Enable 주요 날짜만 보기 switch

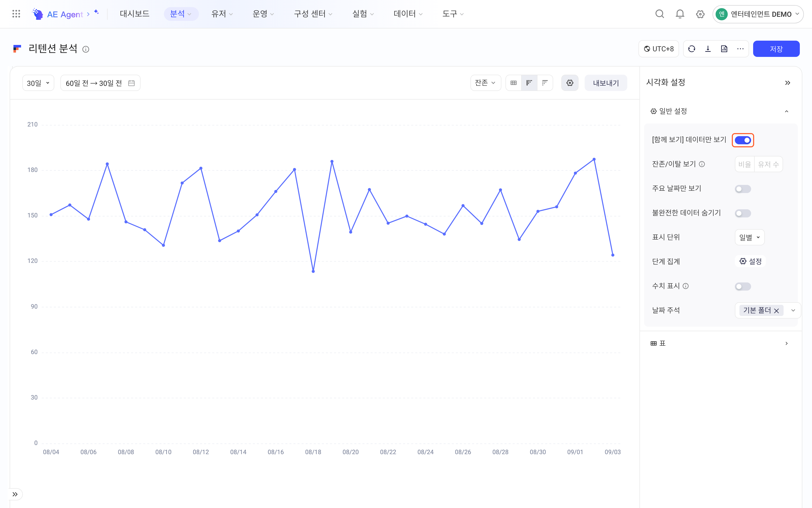pyautogui.click(x=743, y=189)
